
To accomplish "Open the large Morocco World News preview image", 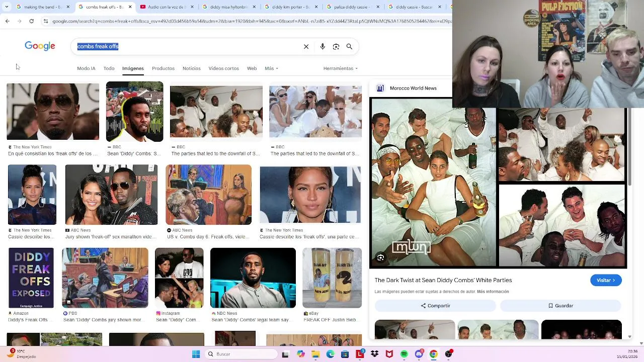I will pyautogui.click(x=498, y=183).
